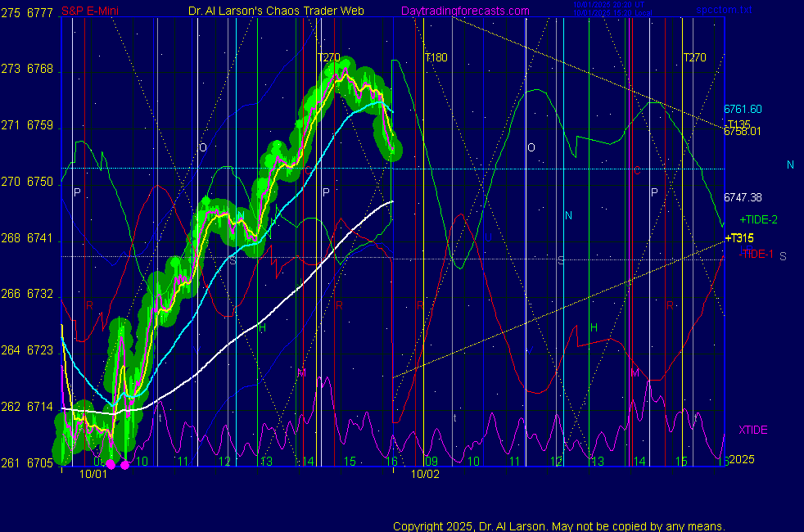Click the Daytradingforecasts.com link at top

click(464, 11)
